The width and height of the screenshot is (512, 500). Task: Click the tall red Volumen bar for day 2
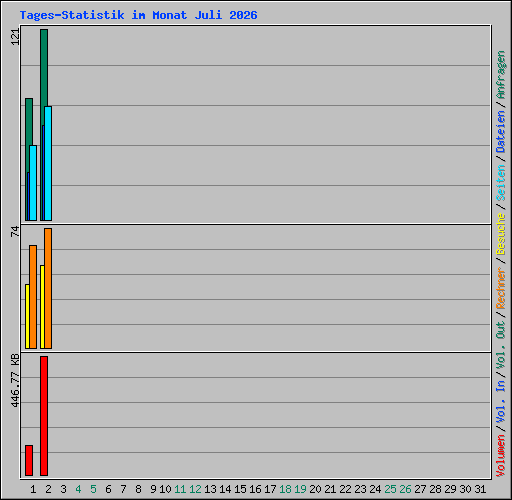pos(44,416)
